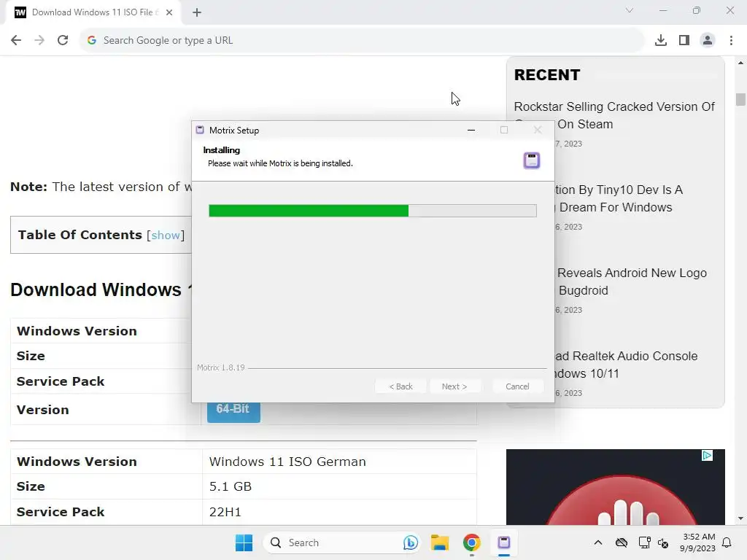
Task: Click the RECENT sidebar heading
Action: (x=547, y=75)
